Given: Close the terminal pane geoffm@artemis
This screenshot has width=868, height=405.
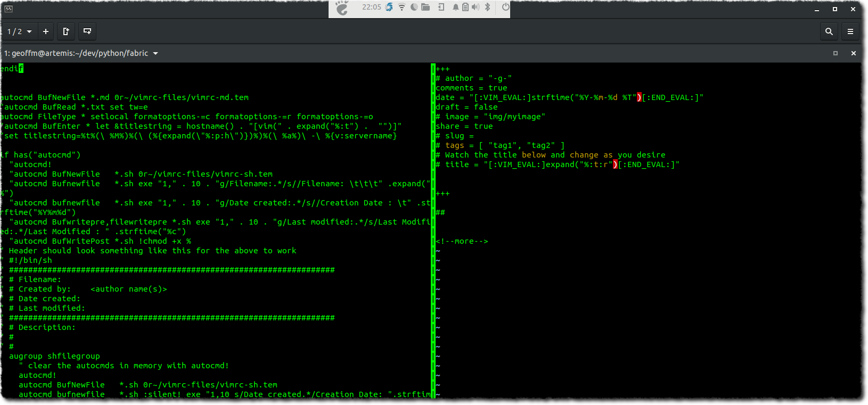Looking at the screenshot, I should [x=854, y=53].
